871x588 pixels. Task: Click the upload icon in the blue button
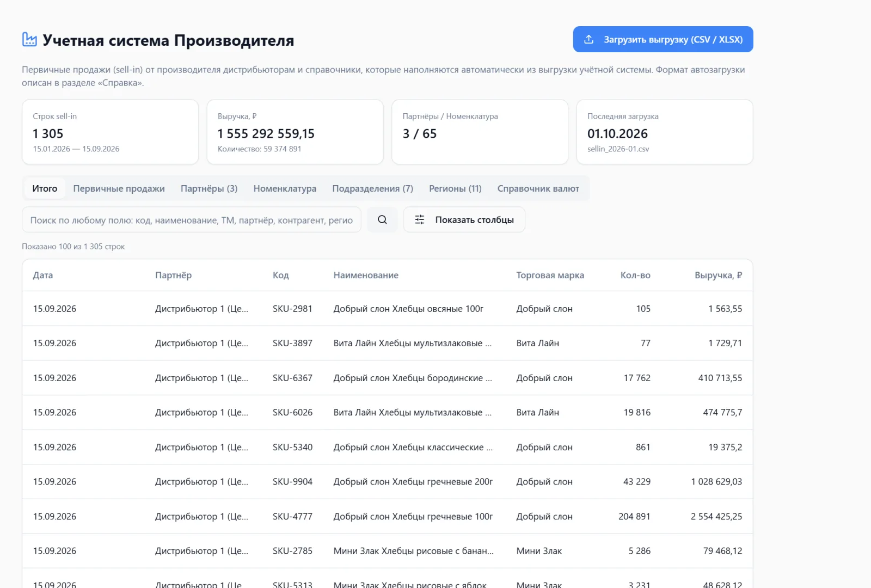[x=588, y=39]
